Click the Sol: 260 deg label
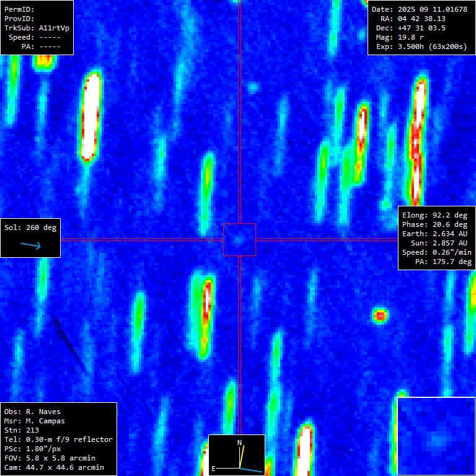The width and height of the screenshot is (476, 476). [30, 227]
